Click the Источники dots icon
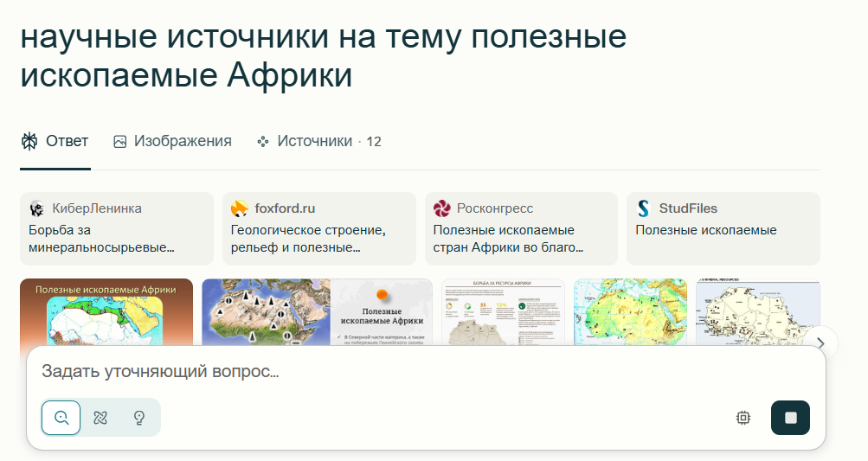 pos(263,142)
